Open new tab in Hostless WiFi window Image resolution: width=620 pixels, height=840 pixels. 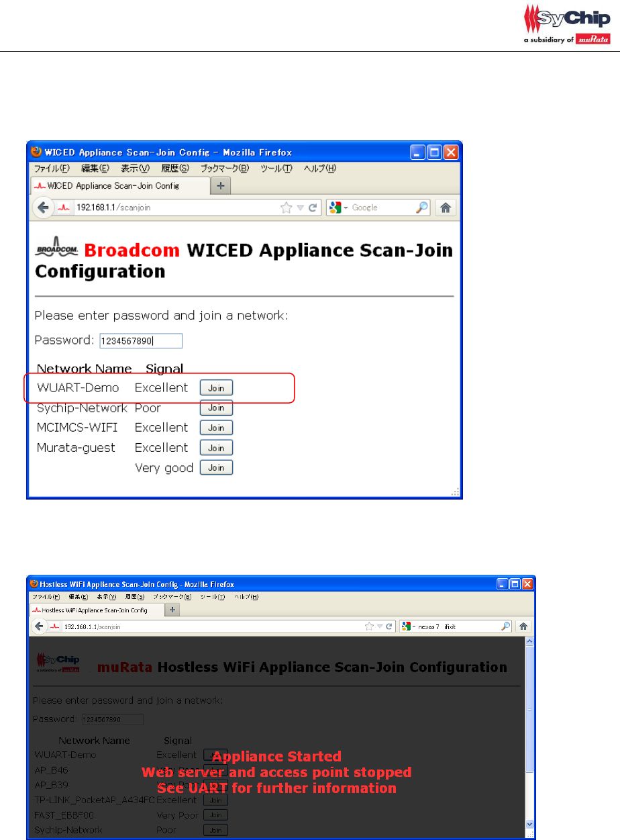tap(172, 610)
